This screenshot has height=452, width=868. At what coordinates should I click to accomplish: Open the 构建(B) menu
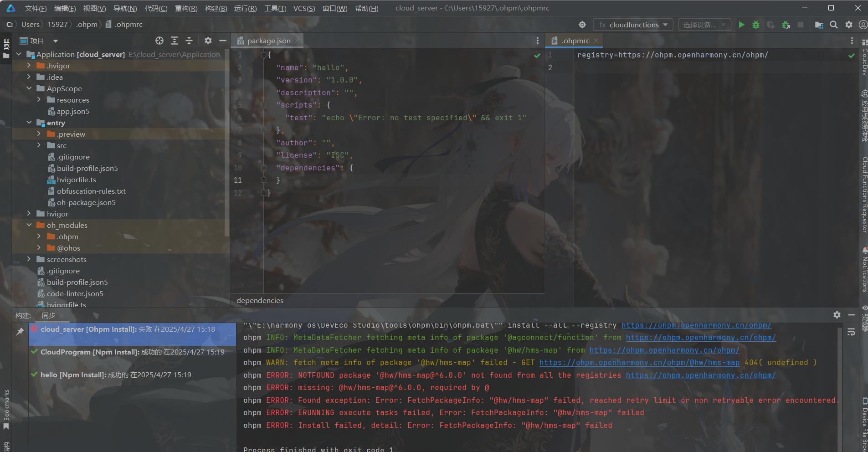tap(216, 8)
